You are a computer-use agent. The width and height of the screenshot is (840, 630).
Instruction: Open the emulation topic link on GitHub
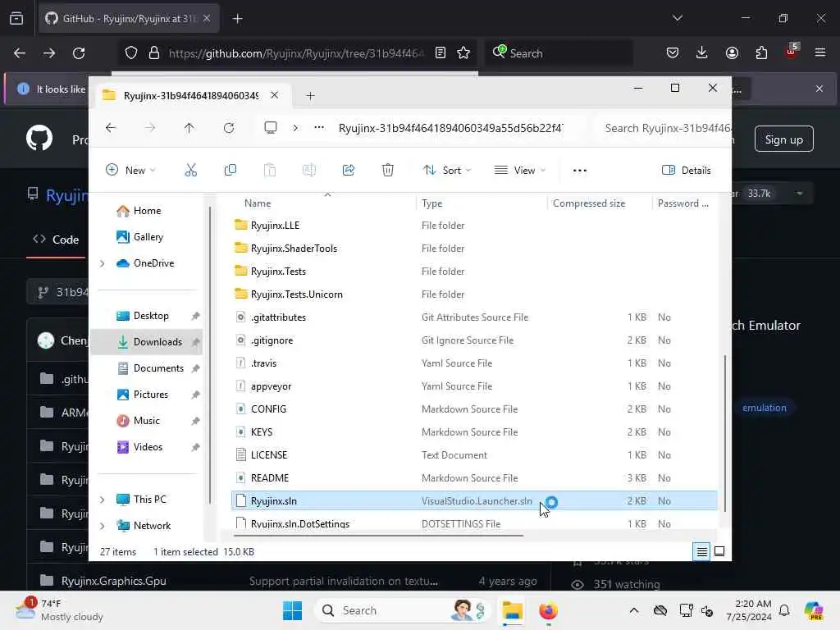764,408
